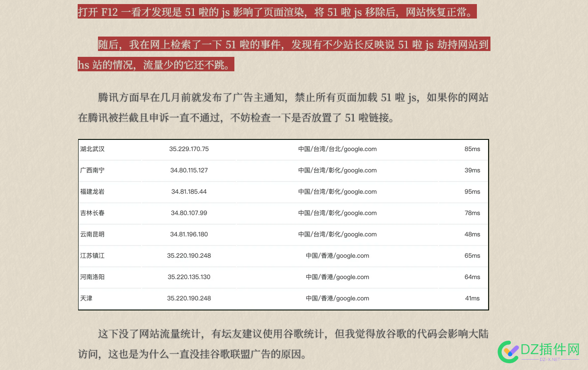588x370 pixels.
Task: Click the 95ms latency value
Action: (472, 191)
